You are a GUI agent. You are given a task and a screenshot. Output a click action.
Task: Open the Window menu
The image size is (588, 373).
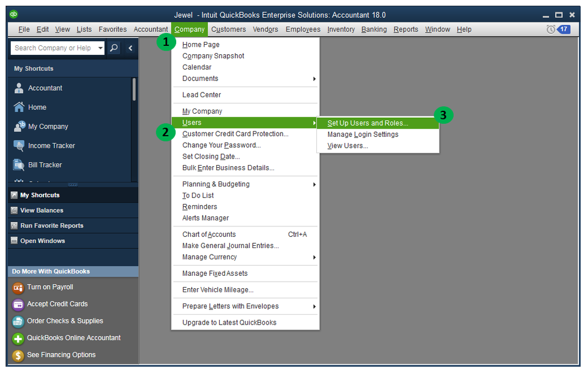437,29
